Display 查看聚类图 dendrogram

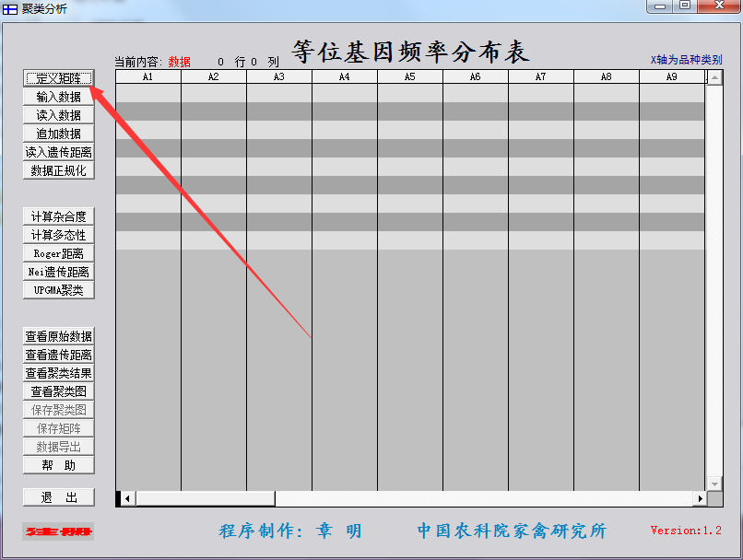(x=59, y=391)
